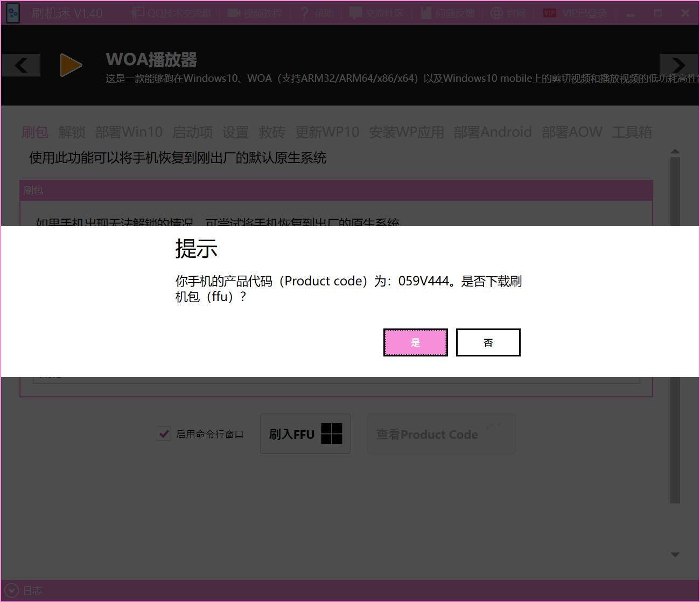Click the WOA播放器 orange play icon

click(x=71, y=65)
